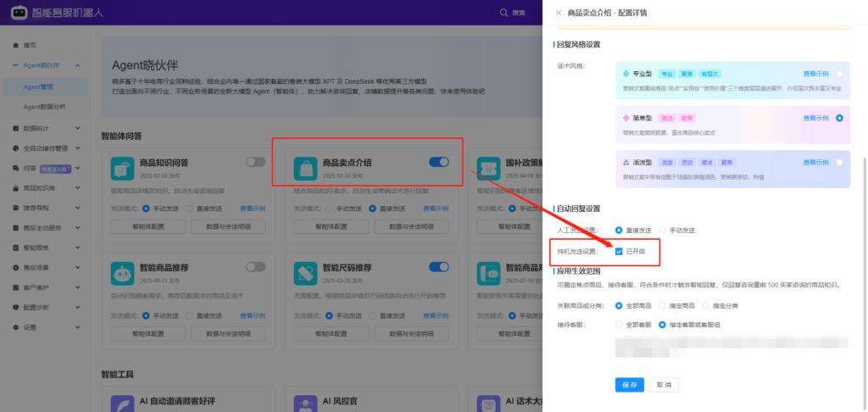Click the 智能尺码推荐 ruler icon
The height and width of the screenshot is (412, 868).
click(305, 274)
